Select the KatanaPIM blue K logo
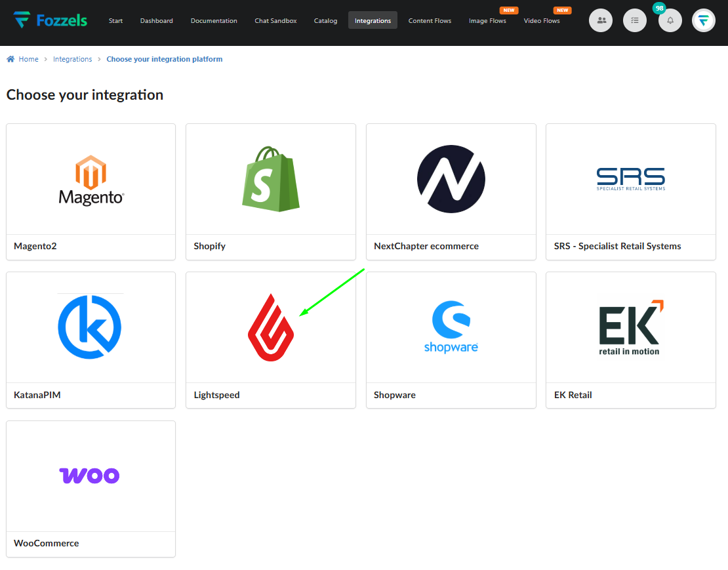The height and width of the screenshot is (570, 728). coord(90,327)
